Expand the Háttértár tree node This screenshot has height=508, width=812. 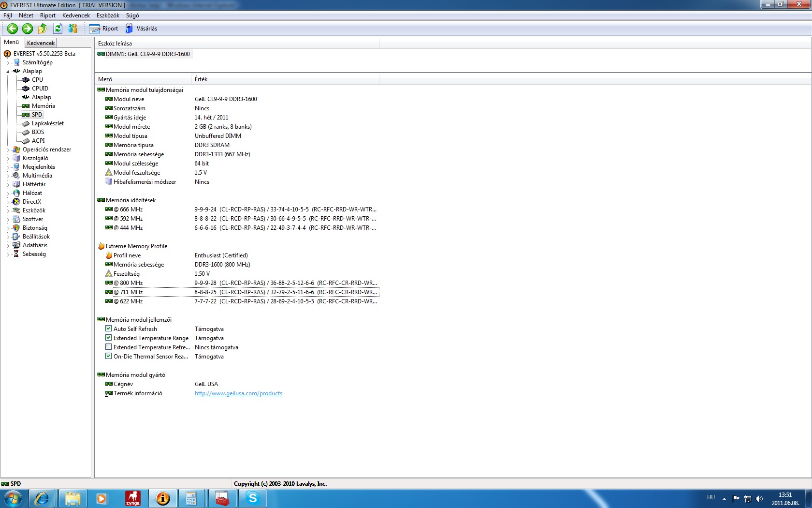(x=8, y=185)
